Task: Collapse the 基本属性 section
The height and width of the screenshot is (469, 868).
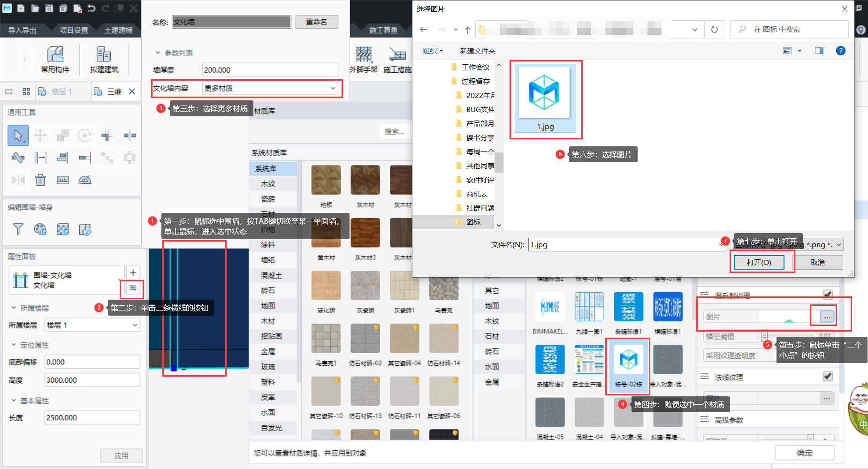Action: tap(14, 401)
